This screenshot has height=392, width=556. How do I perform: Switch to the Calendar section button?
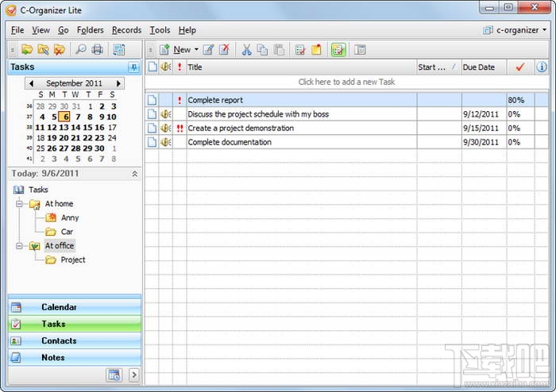[75, 307]
